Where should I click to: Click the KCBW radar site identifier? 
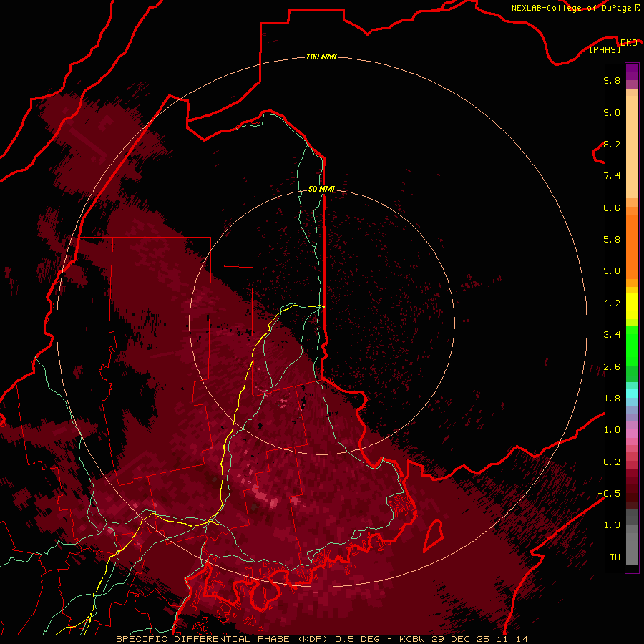click(x=412, y=639)
